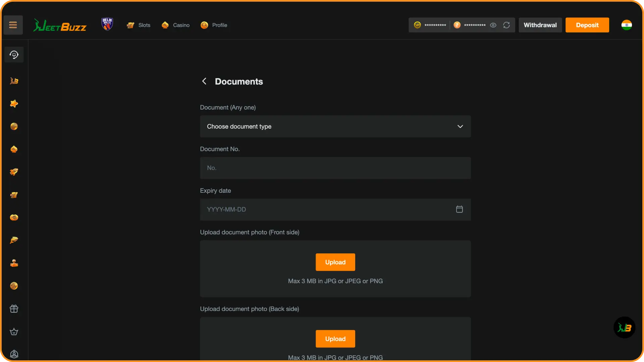
Task: Open the rocket crash games sidebar icon
Action: coord(14,172)
